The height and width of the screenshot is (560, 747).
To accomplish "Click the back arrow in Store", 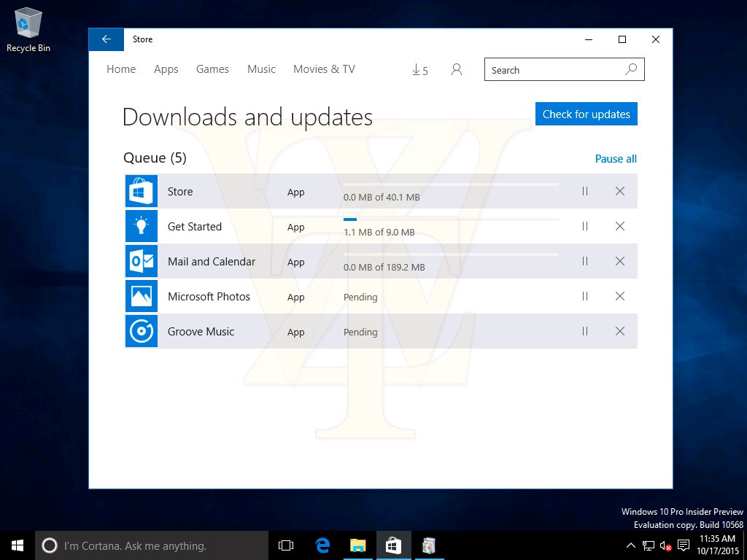I will point(107,39).
